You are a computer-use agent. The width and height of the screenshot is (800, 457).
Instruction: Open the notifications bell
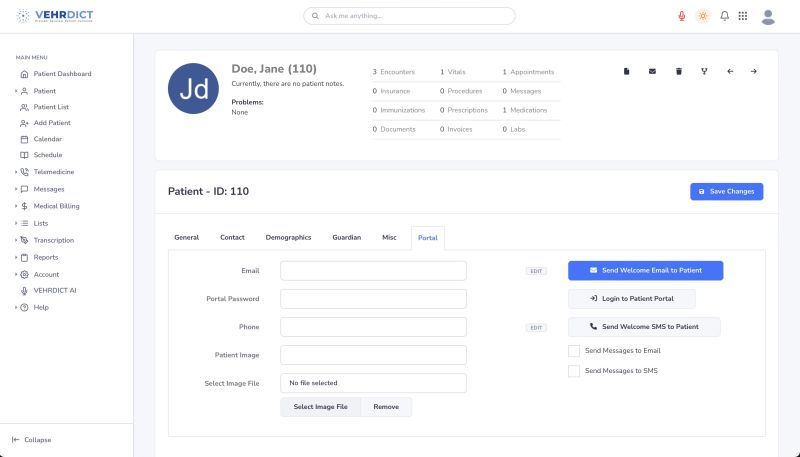[x=724, y=16]
